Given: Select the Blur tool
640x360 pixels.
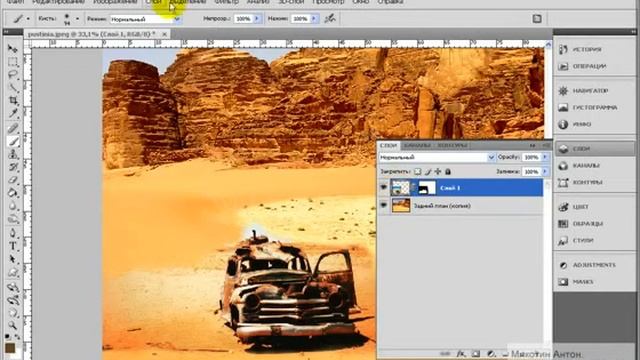Looking at the screenshot, I should (13, 206).
